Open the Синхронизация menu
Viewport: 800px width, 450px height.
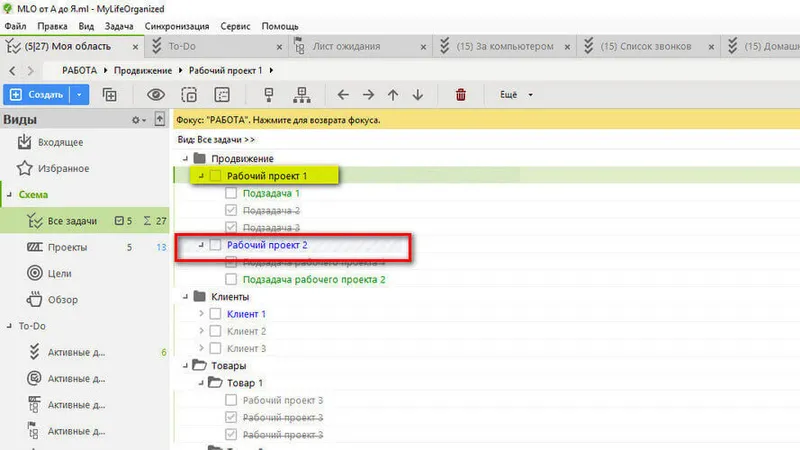pyautogui.click(x=177, y=26)
